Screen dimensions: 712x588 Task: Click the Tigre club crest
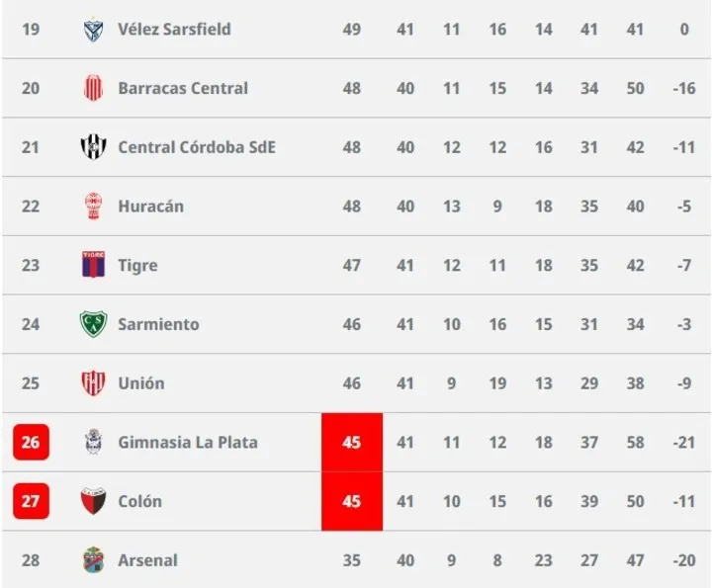coord(94,264)
